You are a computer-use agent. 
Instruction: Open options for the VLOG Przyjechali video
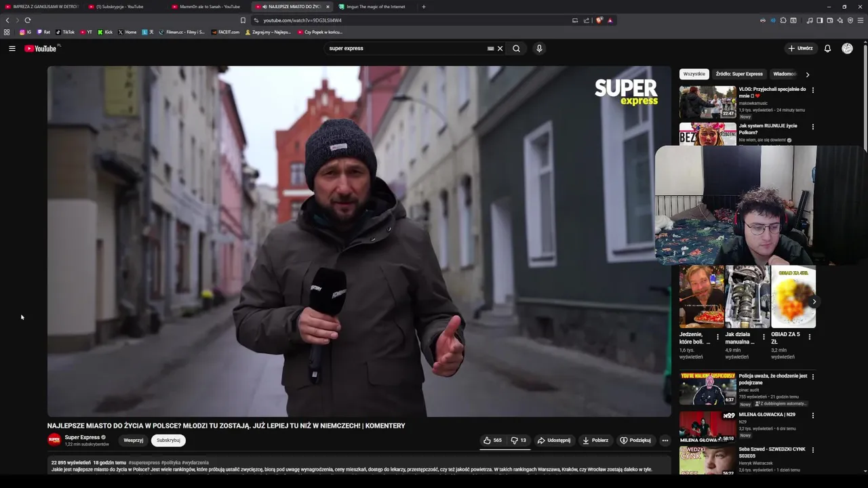tap(813, 89)
